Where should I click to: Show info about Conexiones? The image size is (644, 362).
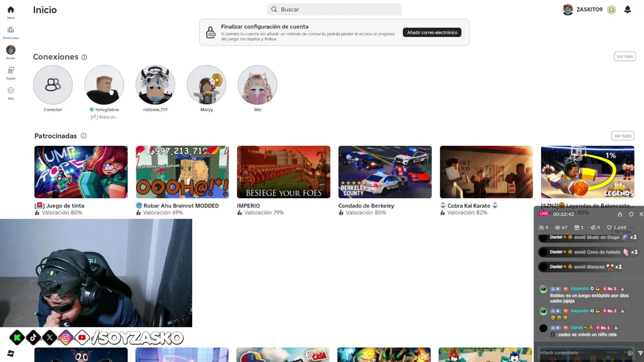(84, 57)
